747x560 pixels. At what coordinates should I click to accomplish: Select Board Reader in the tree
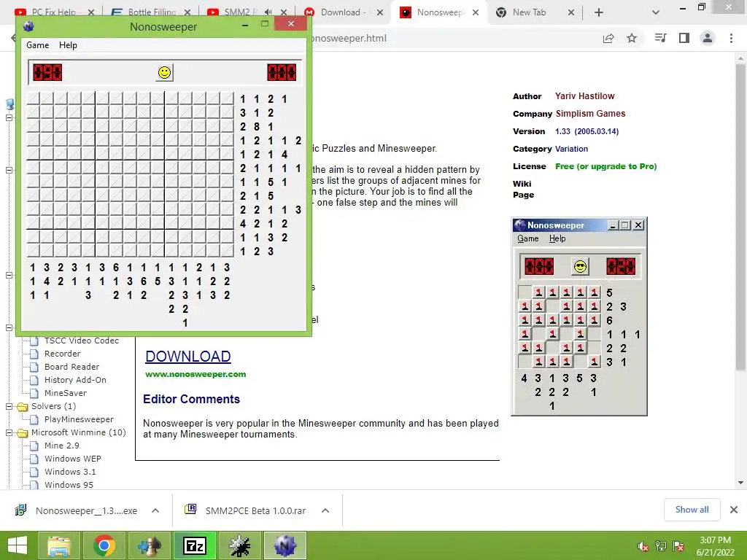(x=72, y=367)
